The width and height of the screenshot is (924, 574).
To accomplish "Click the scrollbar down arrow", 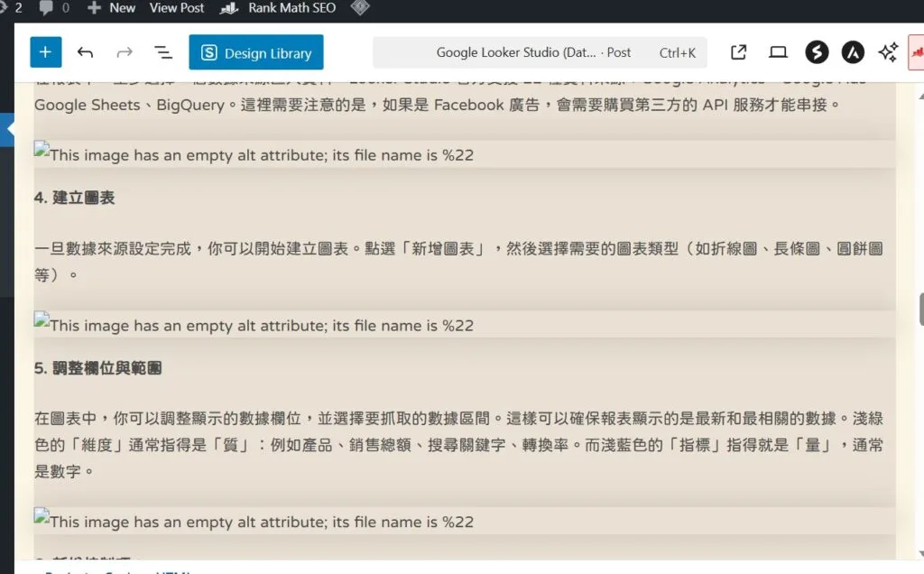I will (x=921, y=554).
